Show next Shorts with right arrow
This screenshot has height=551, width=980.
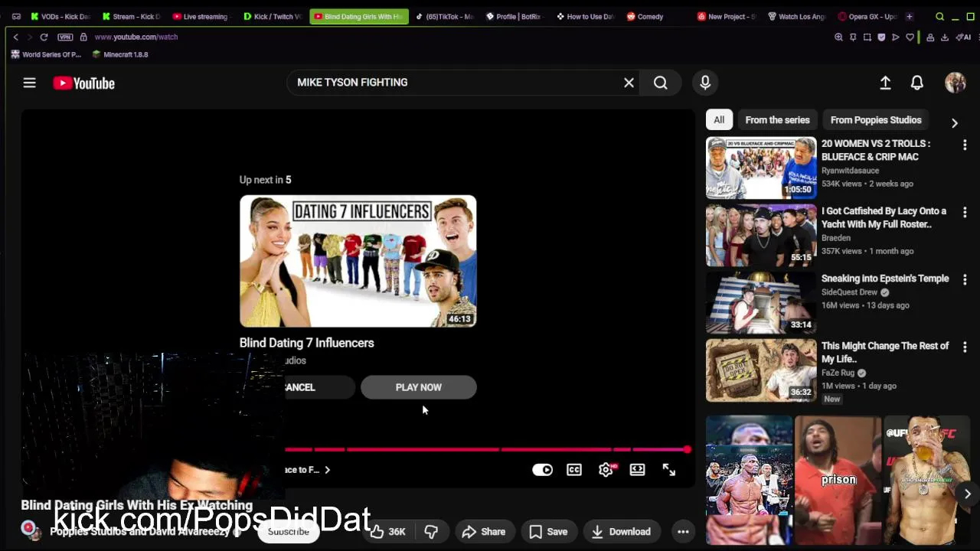(967, 494)
